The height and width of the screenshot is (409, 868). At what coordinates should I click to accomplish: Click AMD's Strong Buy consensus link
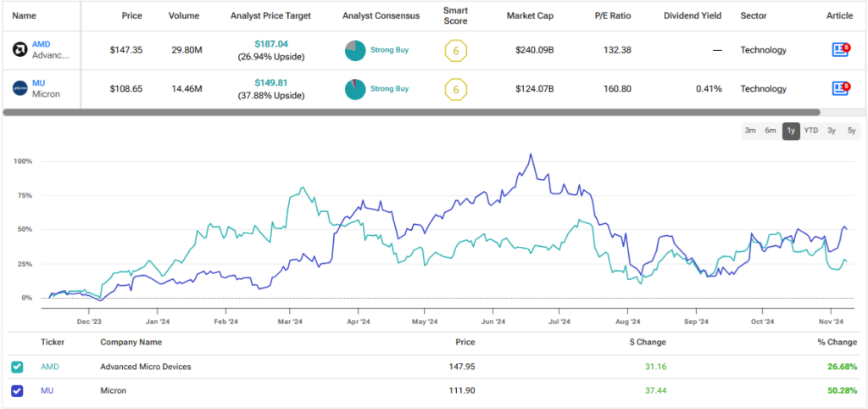click(x=389, y=50)
